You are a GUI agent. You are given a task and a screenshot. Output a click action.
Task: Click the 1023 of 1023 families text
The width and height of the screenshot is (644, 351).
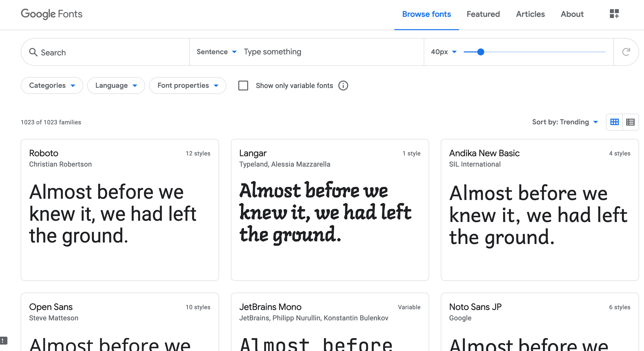[51, 122]
